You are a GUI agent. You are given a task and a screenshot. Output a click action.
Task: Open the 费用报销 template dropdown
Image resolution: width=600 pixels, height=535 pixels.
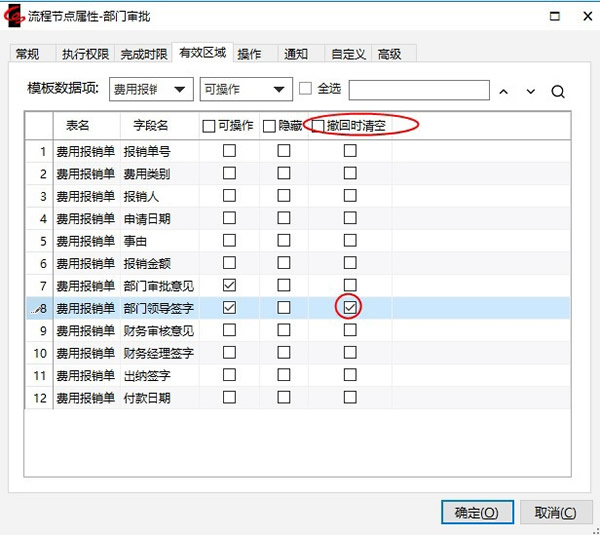pos(149,89)
